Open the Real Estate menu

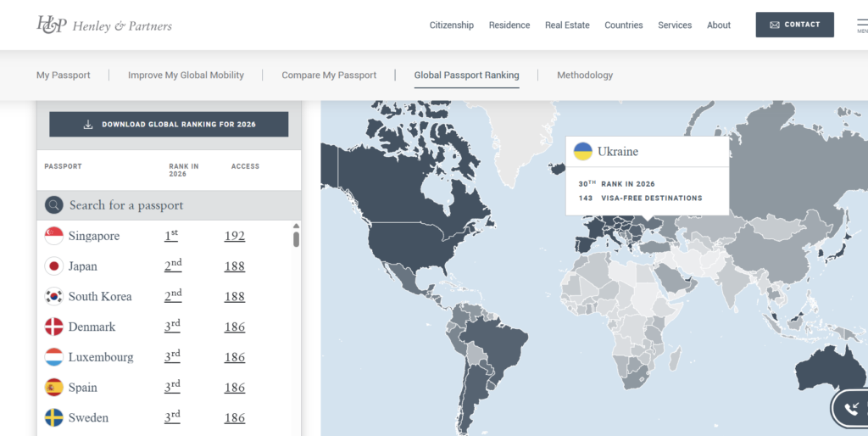567,25
